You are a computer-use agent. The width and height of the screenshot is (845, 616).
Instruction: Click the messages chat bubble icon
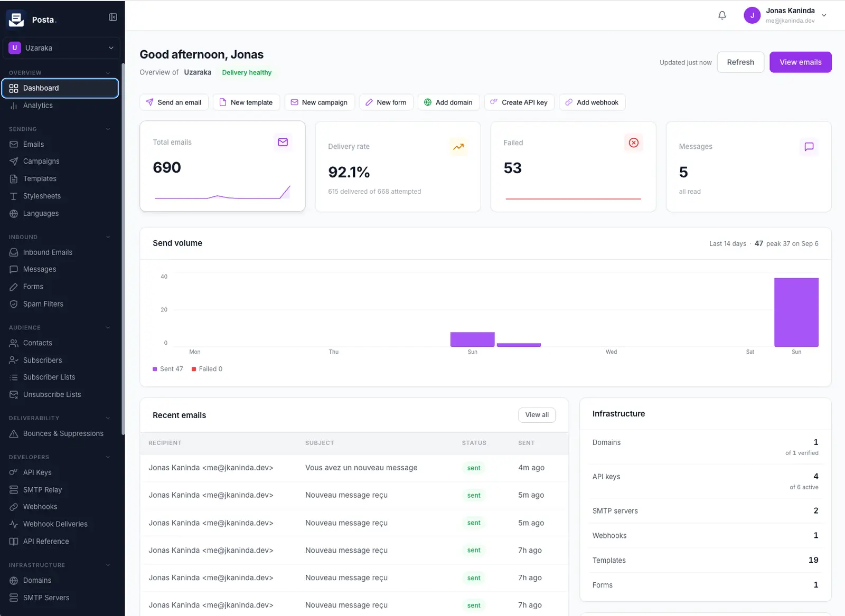[x=809, y=147]
